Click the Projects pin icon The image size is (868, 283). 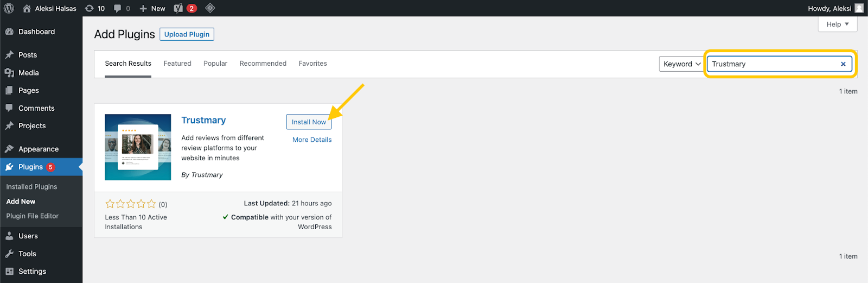coord(9,125)
